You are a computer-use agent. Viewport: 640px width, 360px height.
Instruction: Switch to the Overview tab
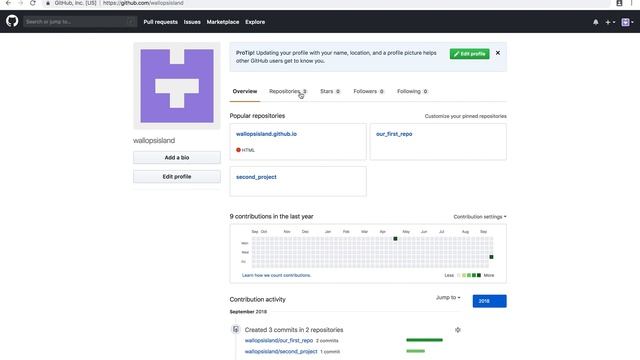point(244,91)
